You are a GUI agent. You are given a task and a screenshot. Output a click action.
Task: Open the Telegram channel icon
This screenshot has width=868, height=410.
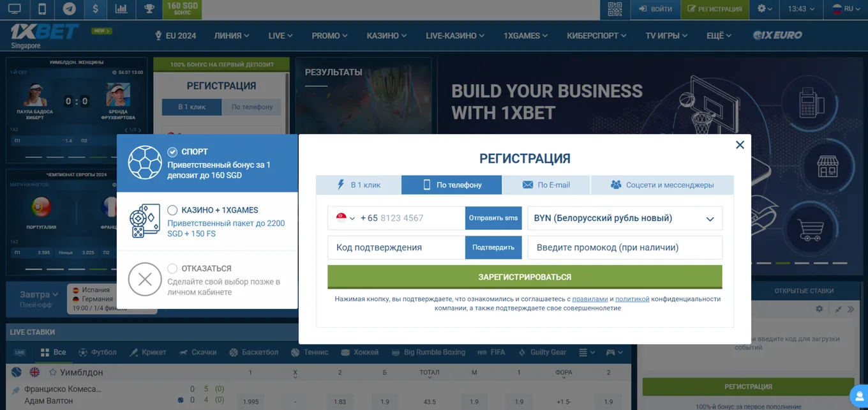[69, 9]
